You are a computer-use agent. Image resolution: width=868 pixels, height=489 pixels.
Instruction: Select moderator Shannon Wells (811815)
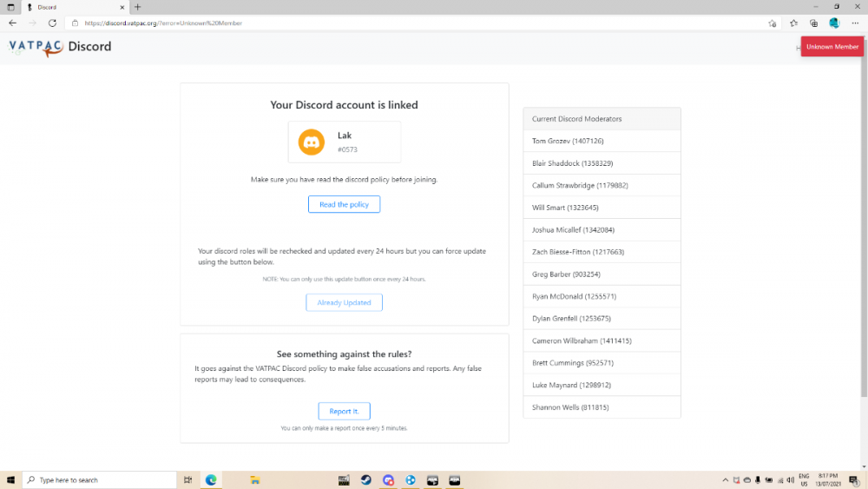pos(602,407)
